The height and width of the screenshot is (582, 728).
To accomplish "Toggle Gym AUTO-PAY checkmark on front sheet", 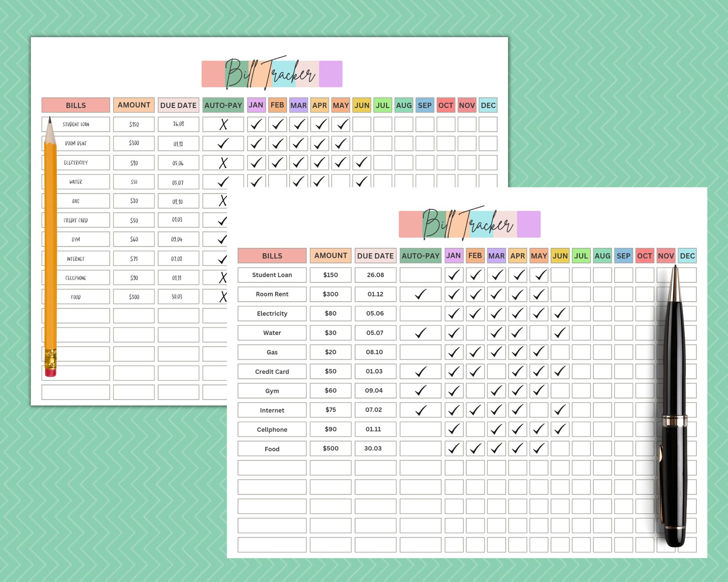I will click(420, 390).
